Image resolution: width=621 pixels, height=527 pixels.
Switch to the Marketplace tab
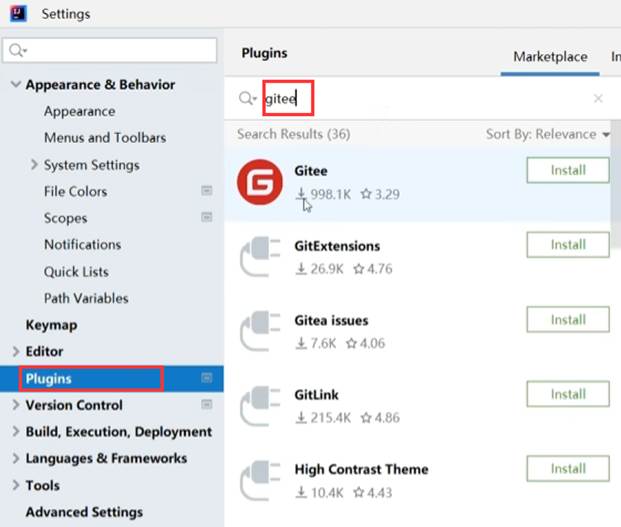point(550,57)
